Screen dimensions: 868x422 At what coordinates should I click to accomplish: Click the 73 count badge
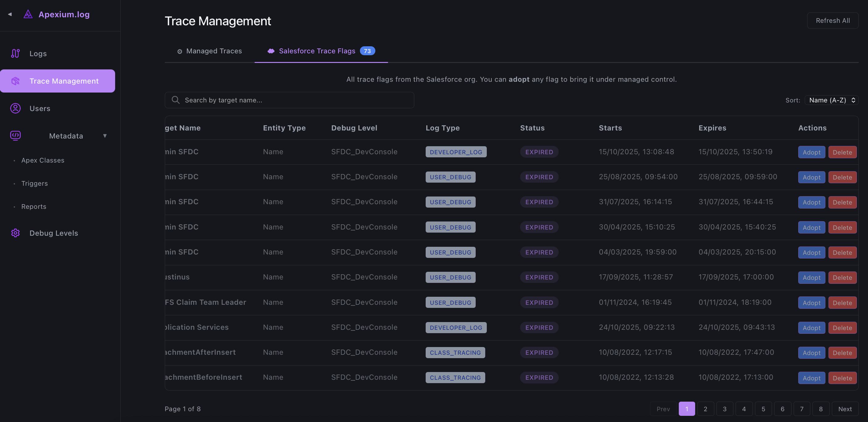tap(367, 51)
